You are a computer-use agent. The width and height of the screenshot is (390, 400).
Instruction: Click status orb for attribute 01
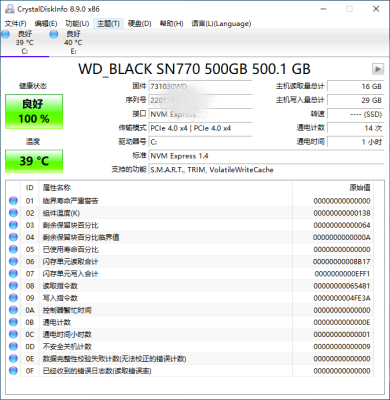tap(13, 201)
